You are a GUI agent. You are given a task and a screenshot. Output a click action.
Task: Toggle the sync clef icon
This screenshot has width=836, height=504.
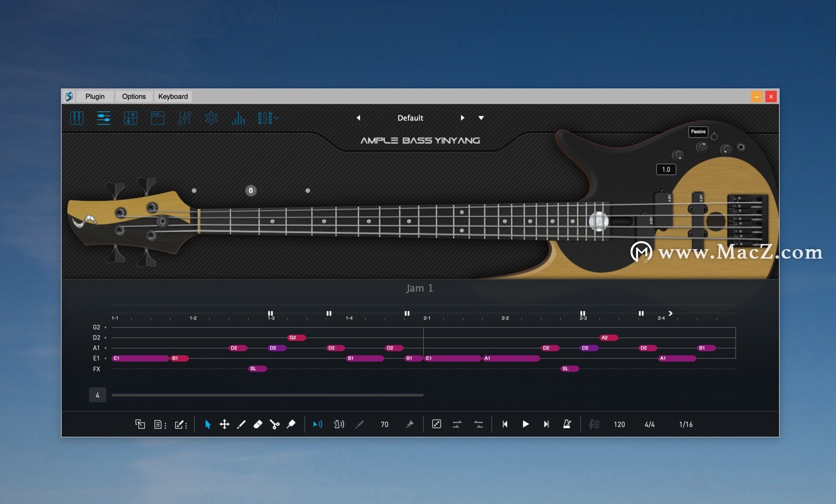[594, 424]
